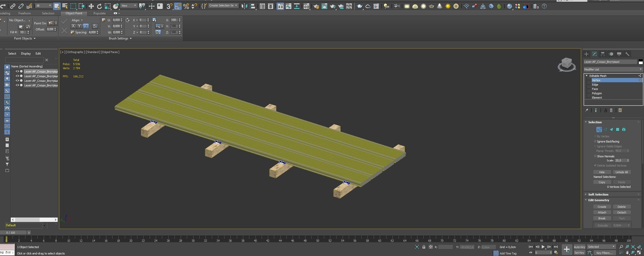
Task: Click the Key Filters button
Action: click(604, 253)
